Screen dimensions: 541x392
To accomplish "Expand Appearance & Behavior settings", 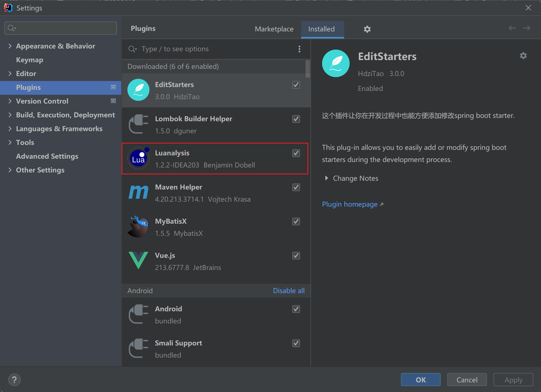I will [10, 46].
